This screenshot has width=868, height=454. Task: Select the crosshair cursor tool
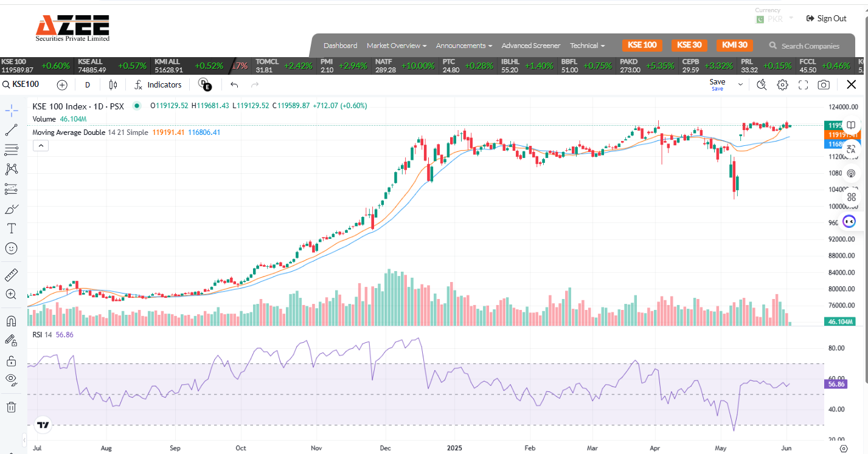[x=11, y=111]
